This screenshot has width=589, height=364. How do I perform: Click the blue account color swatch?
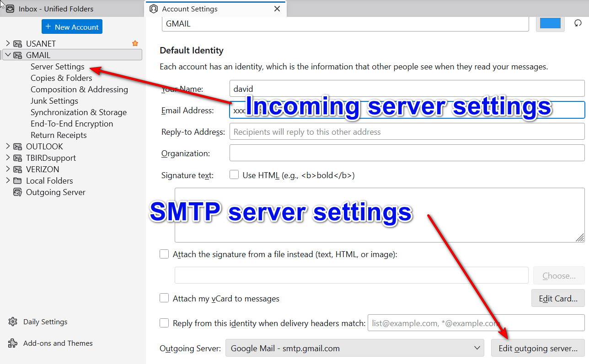[550, 23]
